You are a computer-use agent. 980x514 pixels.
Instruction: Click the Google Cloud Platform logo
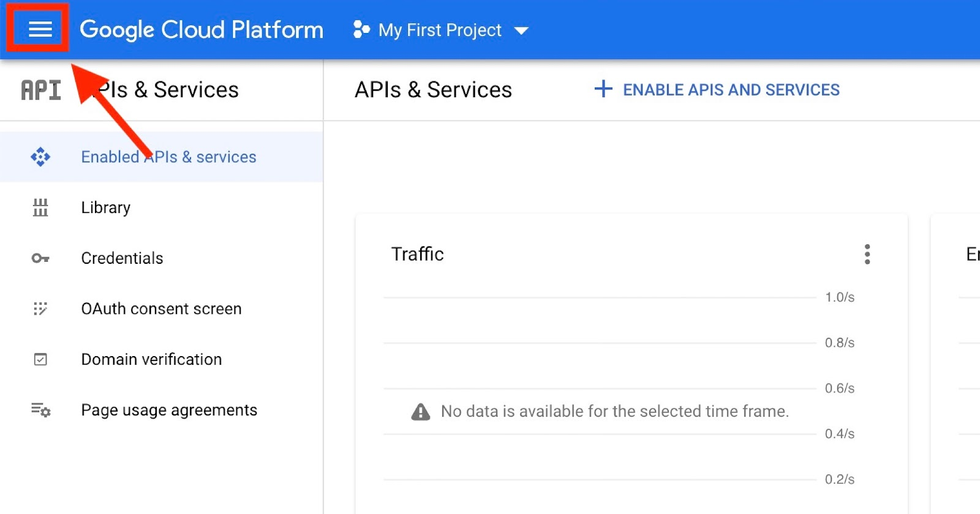coord(202,29)
